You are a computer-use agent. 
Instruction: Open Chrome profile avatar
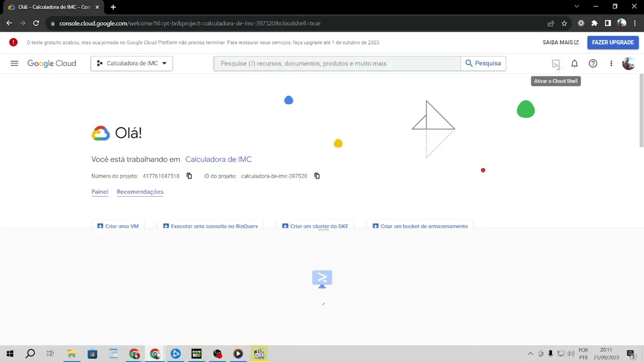(621, 23)
